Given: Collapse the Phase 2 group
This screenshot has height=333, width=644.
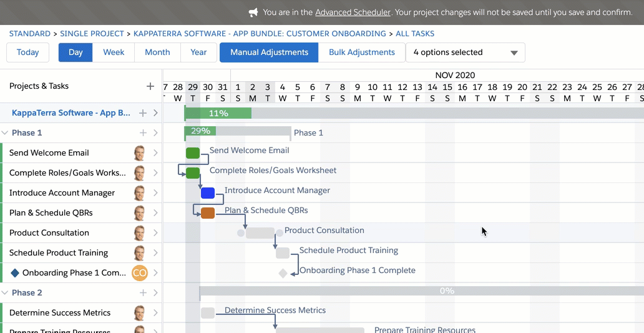Looking at the screenshot, I should (x=5, y=293).
